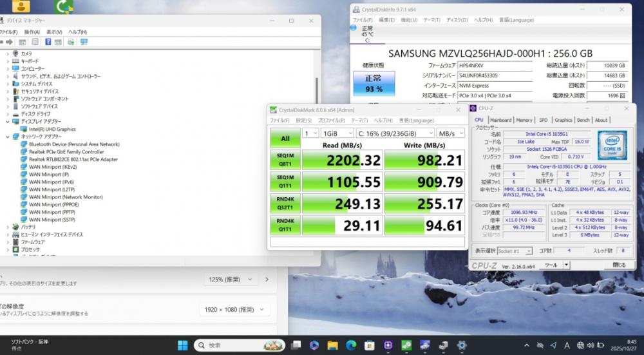Screen dimensions: 644x355
Task: Open the MB/s unit dropdown
Action: point(451,133)
